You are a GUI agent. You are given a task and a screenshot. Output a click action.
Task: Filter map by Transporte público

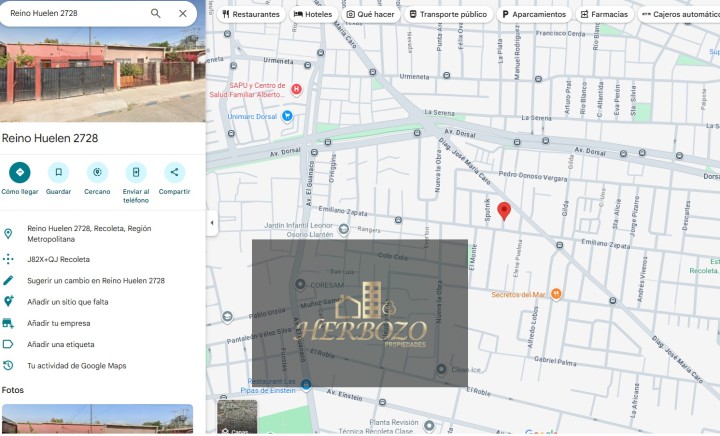pyautogui.click(x=448, y=15)
